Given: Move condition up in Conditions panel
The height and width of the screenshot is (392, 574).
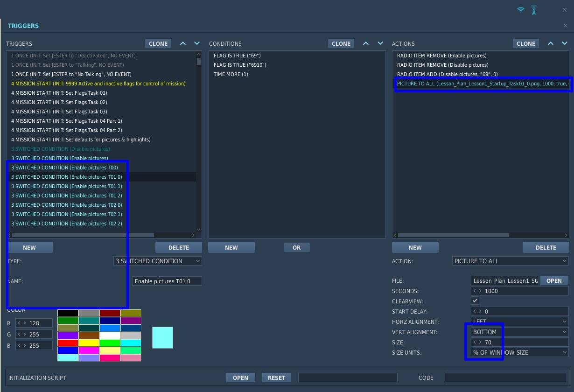Looking at the screenshot, I should [x=366, y=43].
